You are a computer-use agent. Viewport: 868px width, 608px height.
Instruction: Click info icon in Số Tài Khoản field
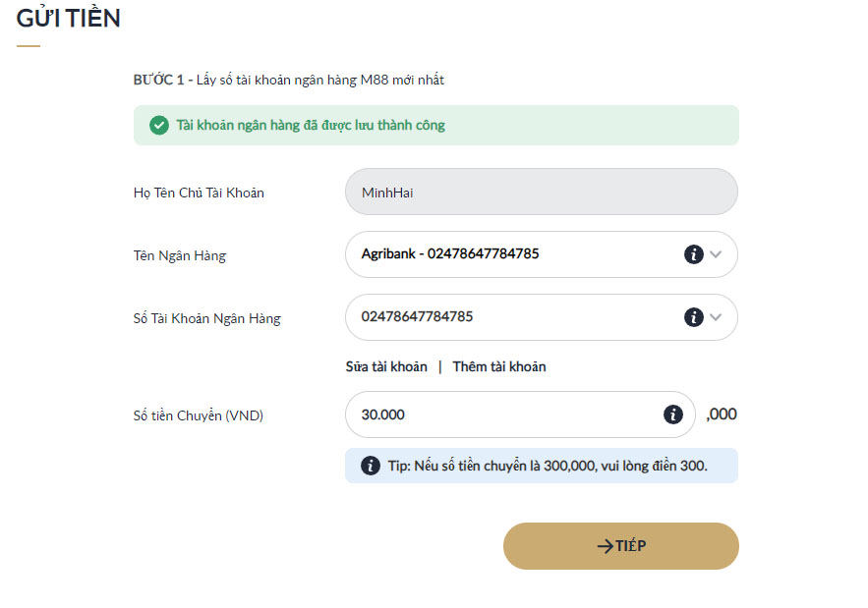point(693,317)
